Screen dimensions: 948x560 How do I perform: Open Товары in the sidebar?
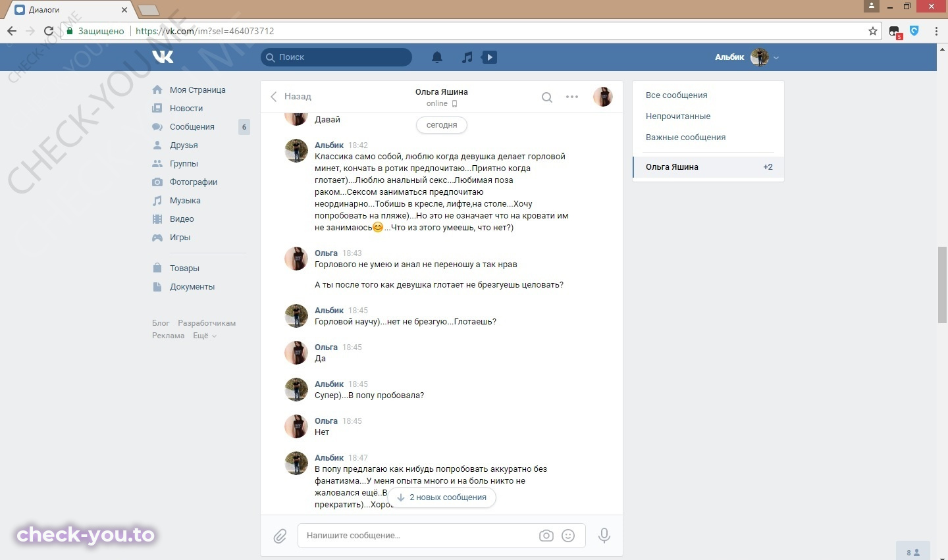(184, 268)
